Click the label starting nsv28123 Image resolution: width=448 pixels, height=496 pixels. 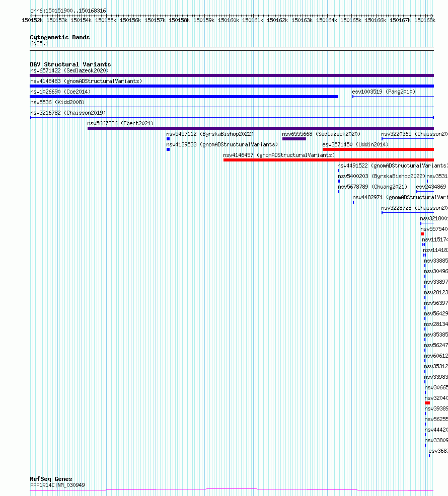pyautogui.click(x=436, y=293)
